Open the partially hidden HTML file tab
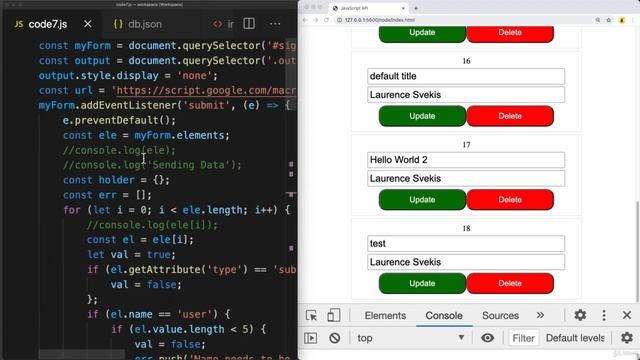This screenshot has height=360, width=640. 224,24
